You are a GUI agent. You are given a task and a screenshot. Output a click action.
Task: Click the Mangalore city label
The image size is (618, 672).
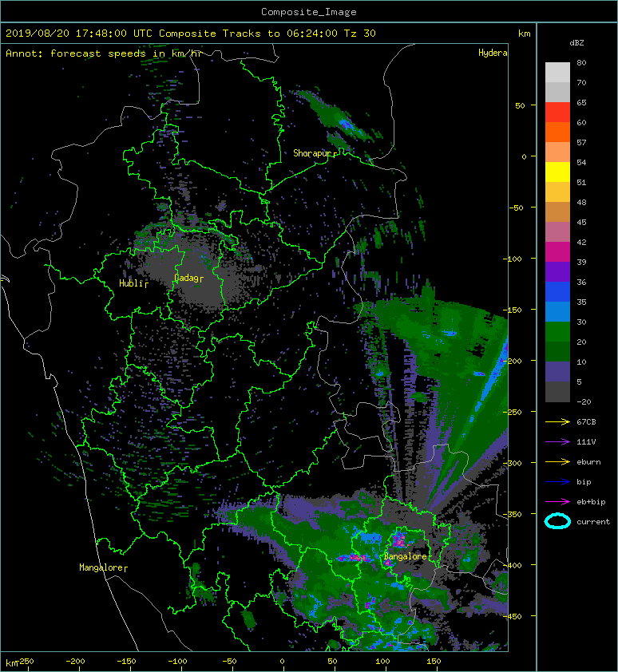coord(101,568)
